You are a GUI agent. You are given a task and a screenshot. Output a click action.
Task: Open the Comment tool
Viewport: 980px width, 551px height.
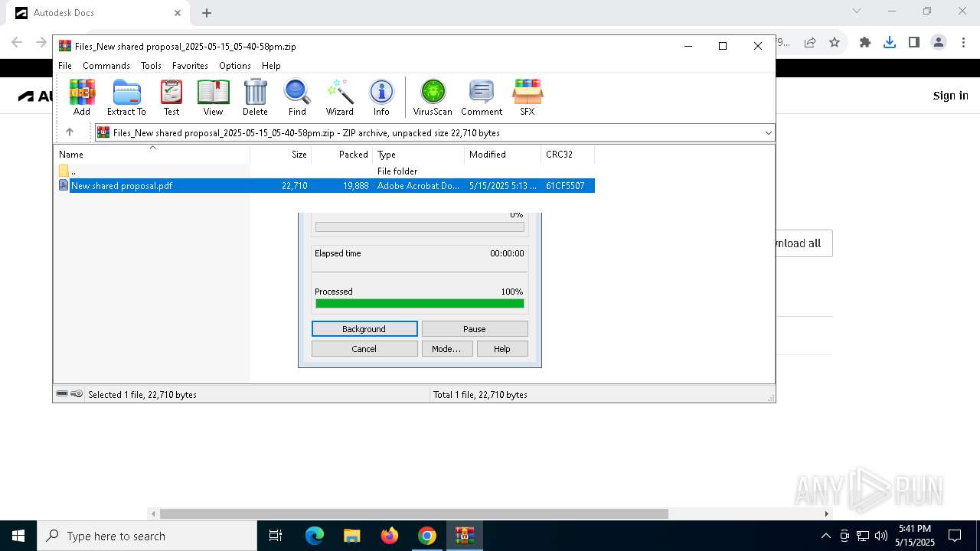[482, 97]
